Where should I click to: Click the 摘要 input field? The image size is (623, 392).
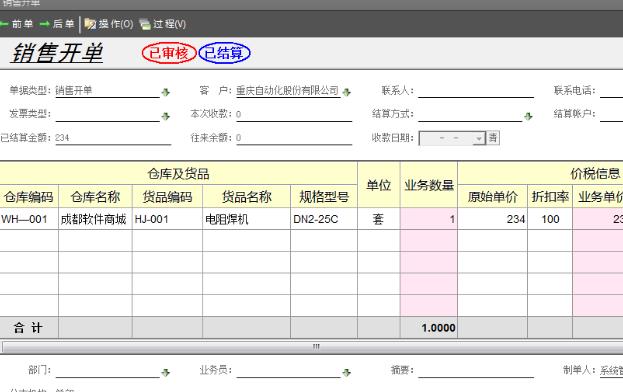click(x=476, y=371)
